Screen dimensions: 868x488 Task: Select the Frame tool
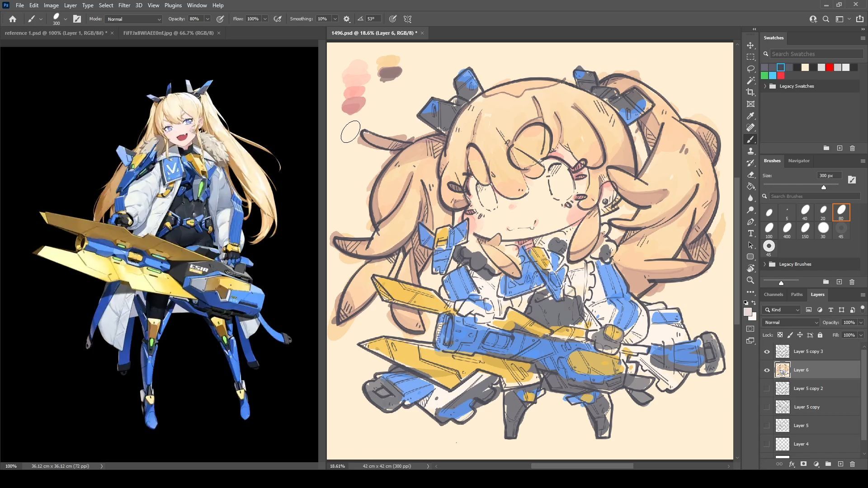coord(750,104)
